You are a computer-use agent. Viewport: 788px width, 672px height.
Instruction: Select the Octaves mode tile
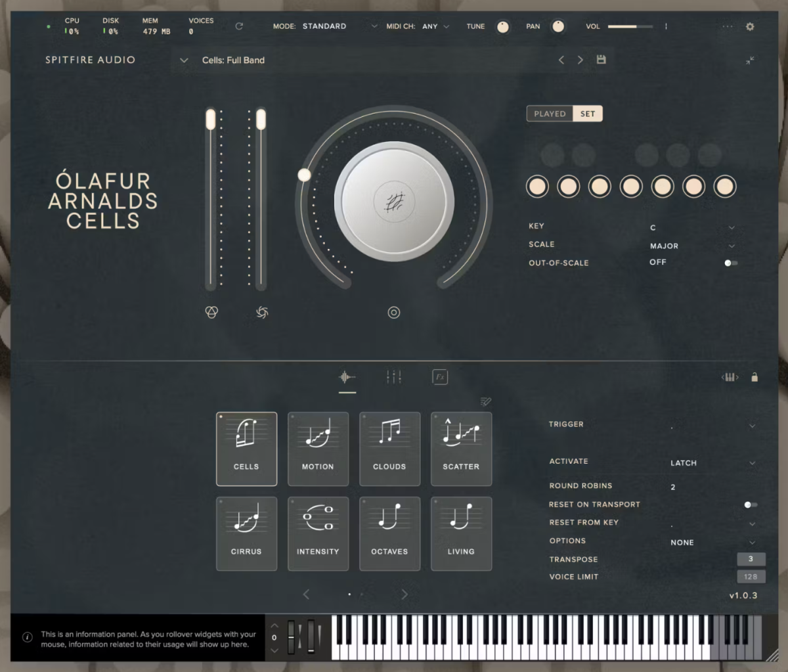389,533
